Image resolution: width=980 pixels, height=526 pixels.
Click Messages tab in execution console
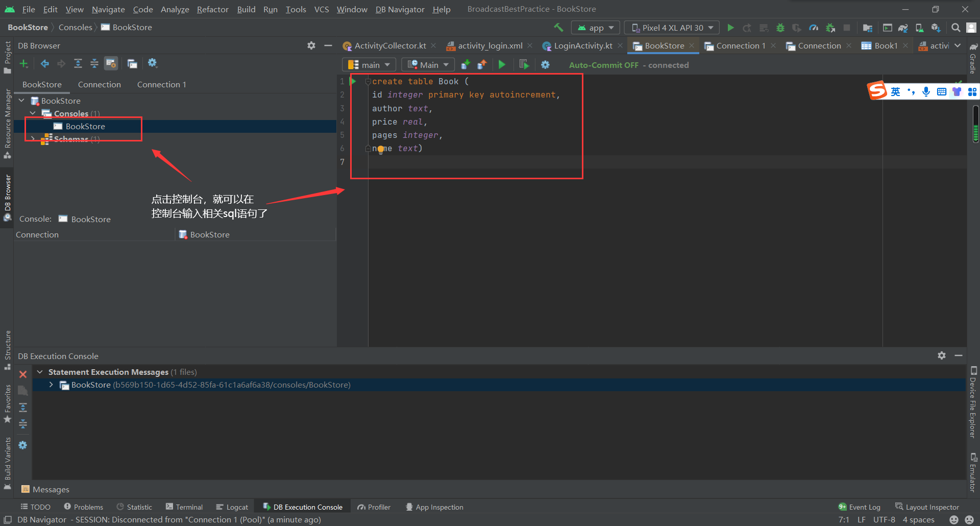click(45, 489)
